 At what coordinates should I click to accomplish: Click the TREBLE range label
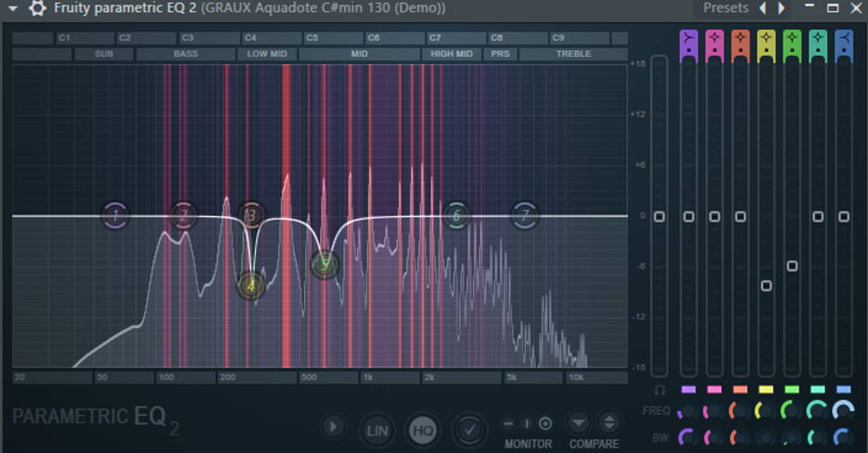click(573, 54)
